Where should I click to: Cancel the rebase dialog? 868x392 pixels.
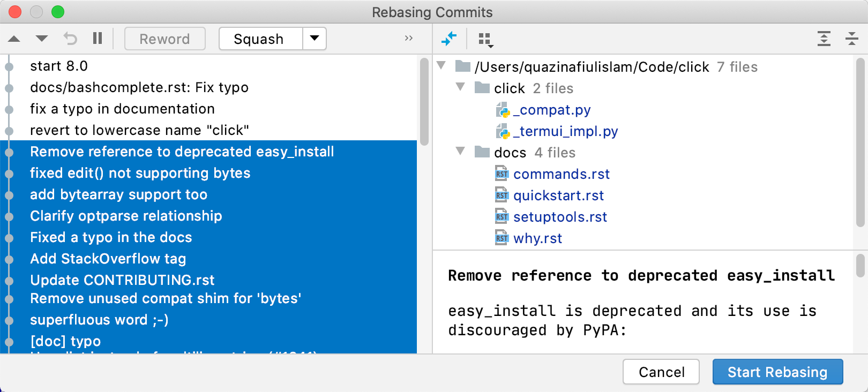[x=661, y=372]
